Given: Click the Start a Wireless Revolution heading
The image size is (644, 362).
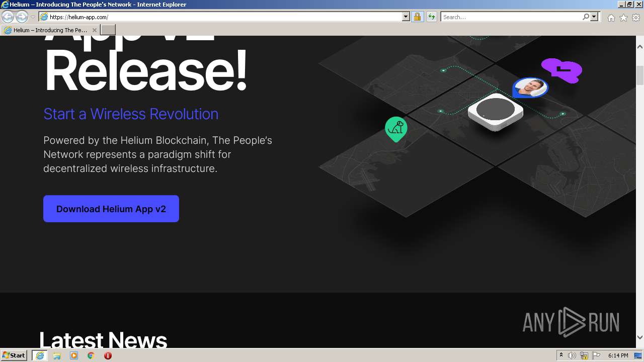Looking at the screenshot, I should [131, 114].
